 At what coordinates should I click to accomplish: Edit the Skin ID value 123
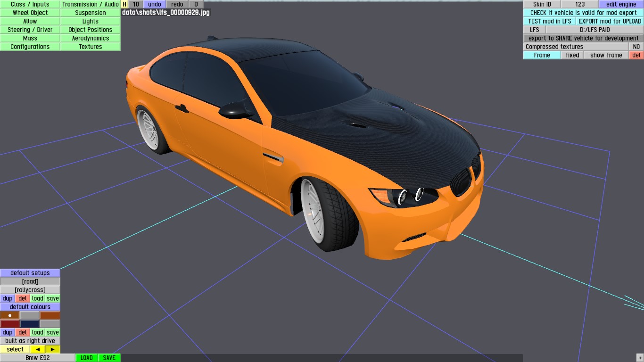[580, 4]
